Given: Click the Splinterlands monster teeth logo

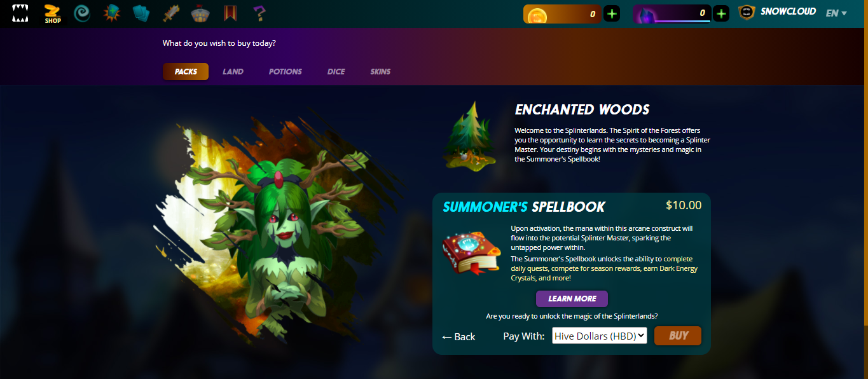Looking at the screenshot, I should pyautogui.click(x=20, y=13).
